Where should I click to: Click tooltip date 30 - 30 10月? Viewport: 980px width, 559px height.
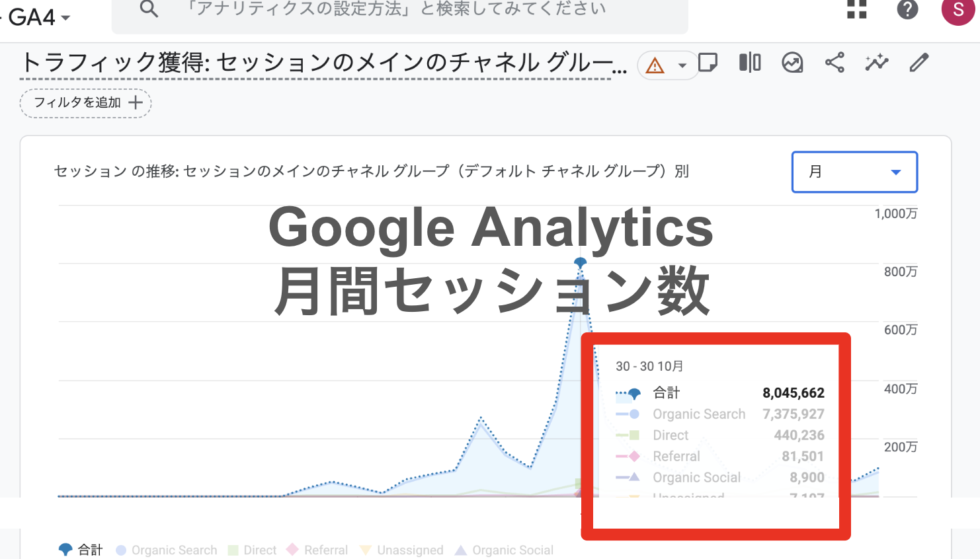[649, 366]
